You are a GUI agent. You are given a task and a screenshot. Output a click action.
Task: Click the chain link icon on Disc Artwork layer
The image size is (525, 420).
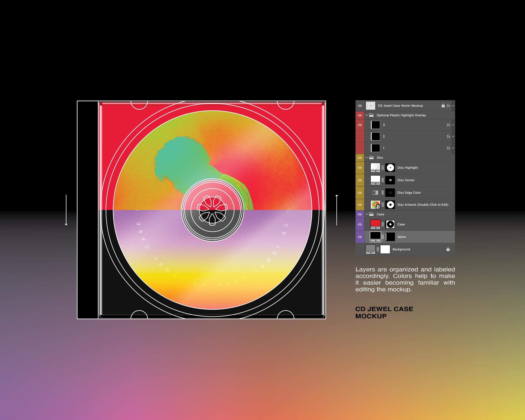383,205
